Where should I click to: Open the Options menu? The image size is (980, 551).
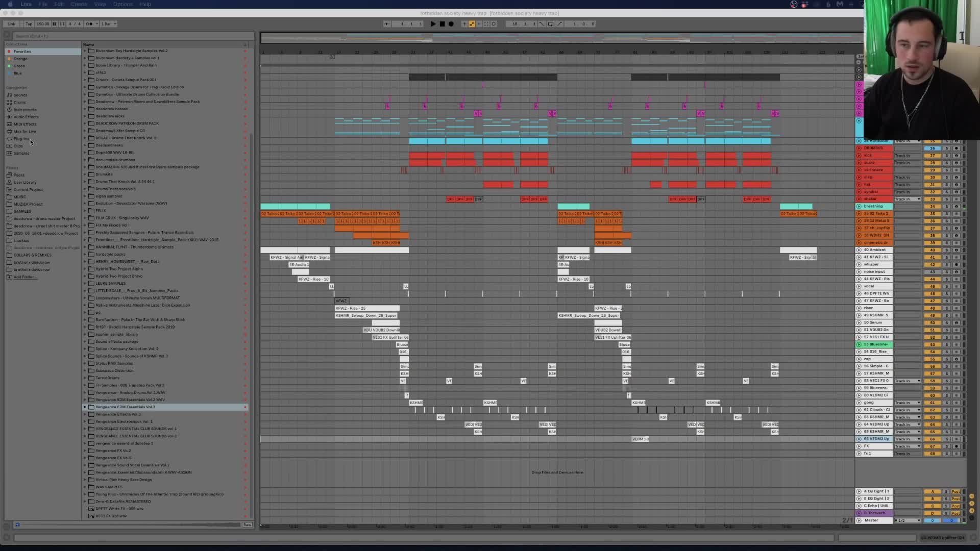(x=123, y=4)
